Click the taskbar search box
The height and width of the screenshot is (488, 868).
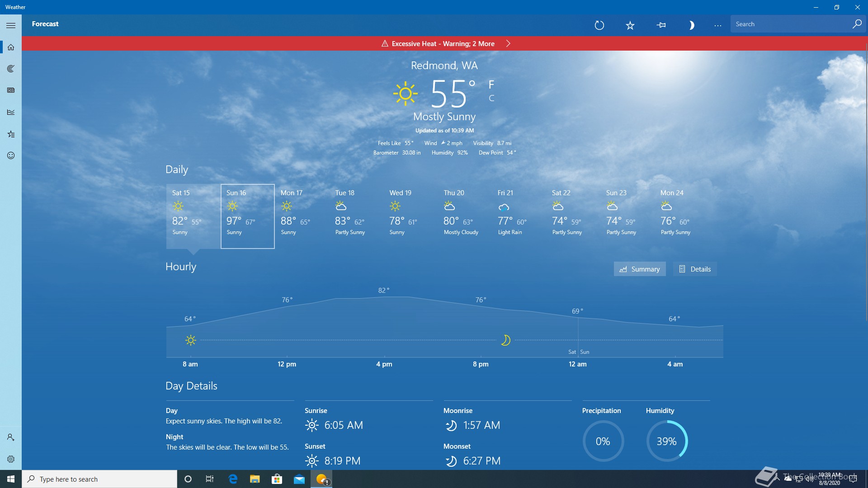coord(99,479)
